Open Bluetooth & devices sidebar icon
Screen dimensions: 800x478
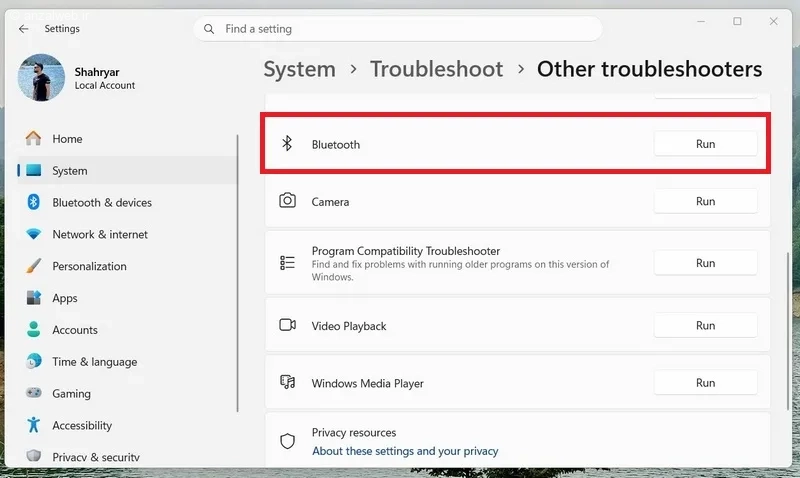click(x=34, y=202)
